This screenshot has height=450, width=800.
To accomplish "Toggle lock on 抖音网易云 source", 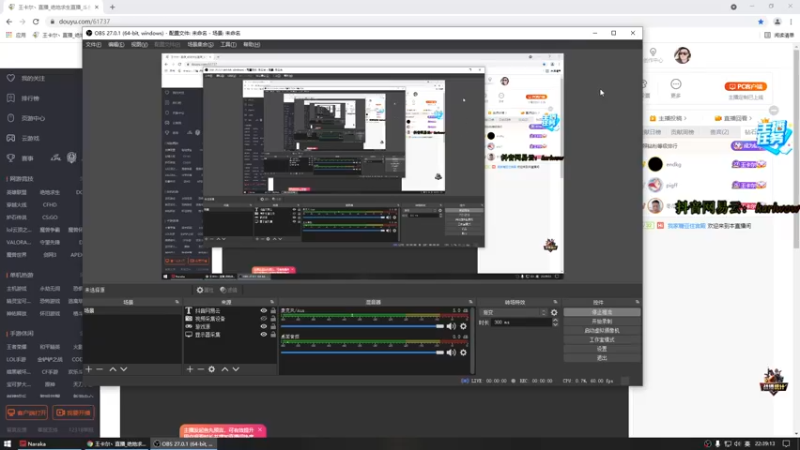I will pyautogui.click(x=273, y=310).
